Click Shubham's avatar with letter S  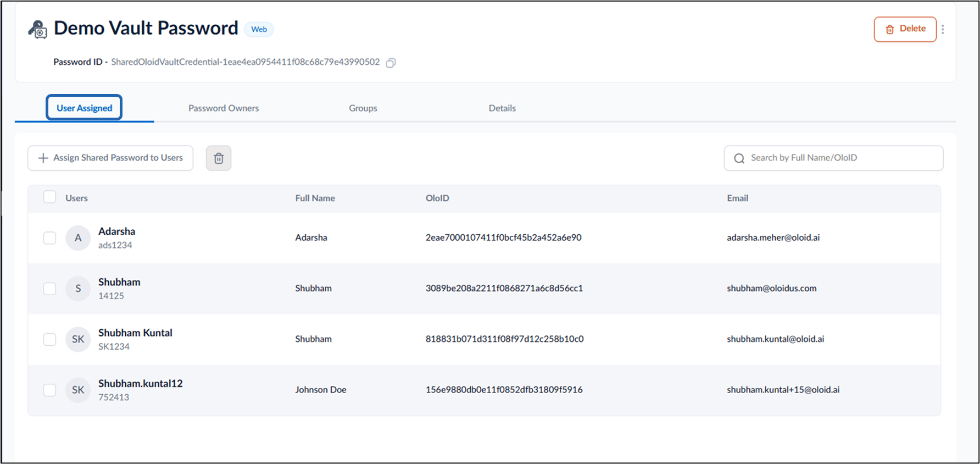coord(78,289)
